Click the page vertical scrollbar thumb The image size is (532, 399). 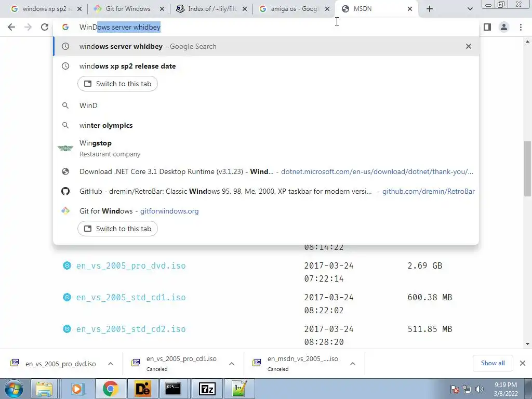point(527,169)
